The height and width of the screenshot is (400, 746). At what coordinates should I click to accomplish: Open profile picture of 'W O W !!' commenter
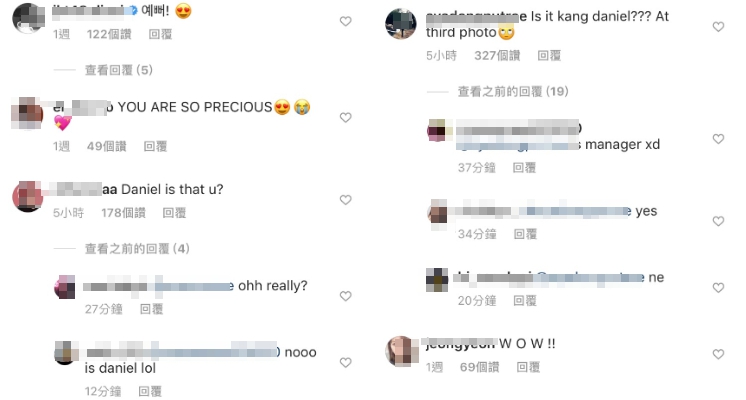pyautogui.click(x=401, y=351)
